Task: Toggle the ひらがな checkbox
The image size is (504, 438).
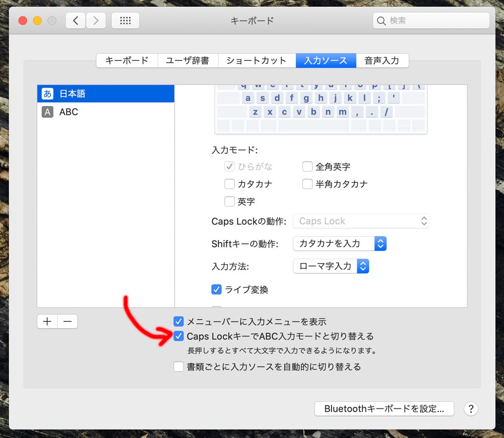Action: [x=229, y=167]
